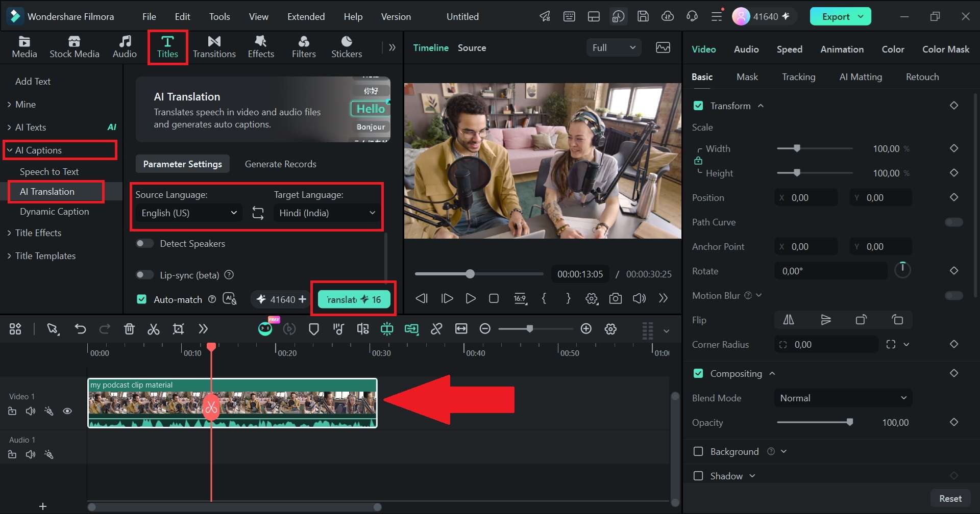
Task: Add a marker with the shield icon
Action: click(x=314, y=329)
